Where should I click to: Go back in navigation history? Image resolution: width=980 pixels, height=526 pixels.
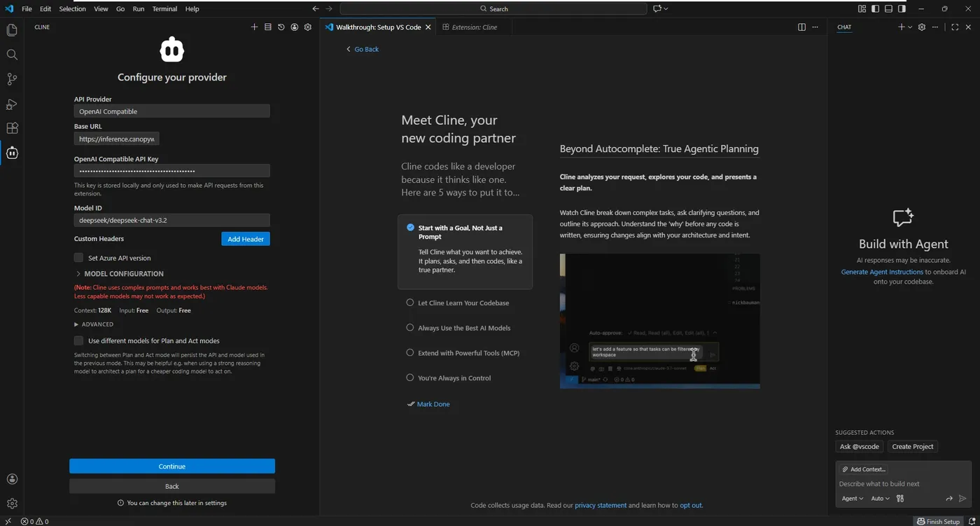tap(316, 9)
